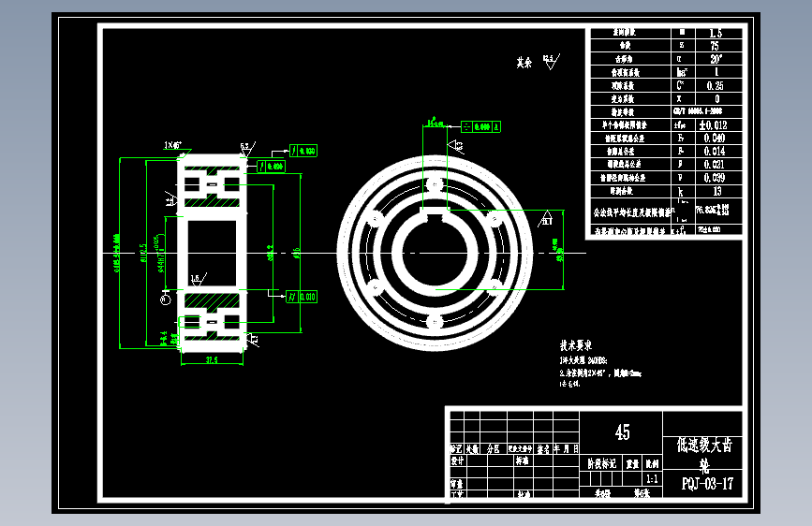Screen dimensions: 812x526
Task: Click the pressure angle value 20°
Action: (x=716, y=59)
